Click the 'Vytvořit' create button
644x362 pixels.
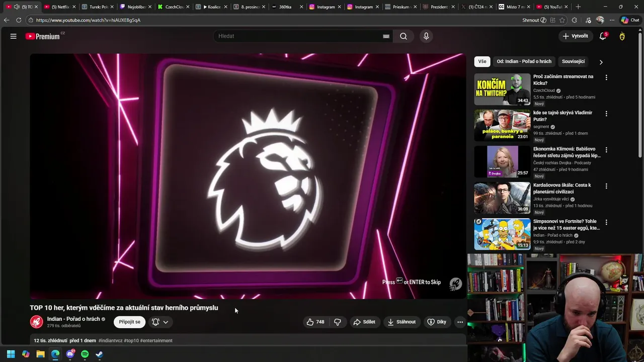tap(575, 36)
